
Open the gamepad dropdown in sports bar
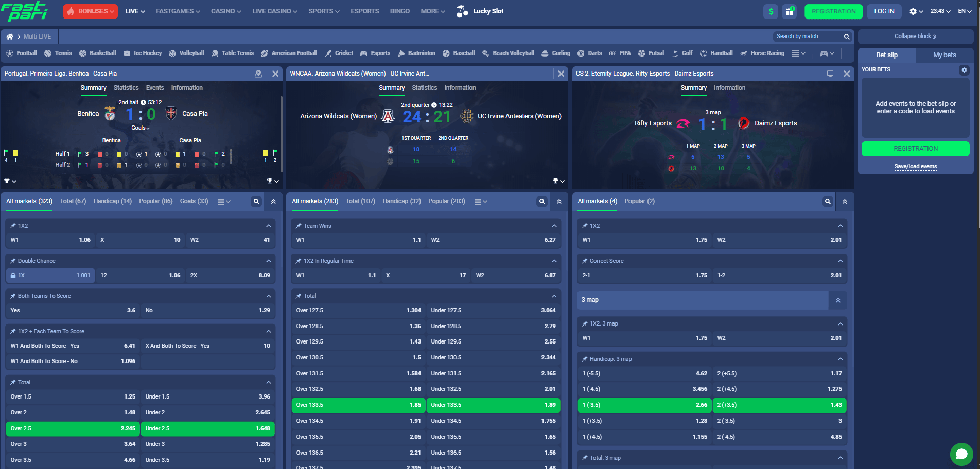(x=826, y=53)
